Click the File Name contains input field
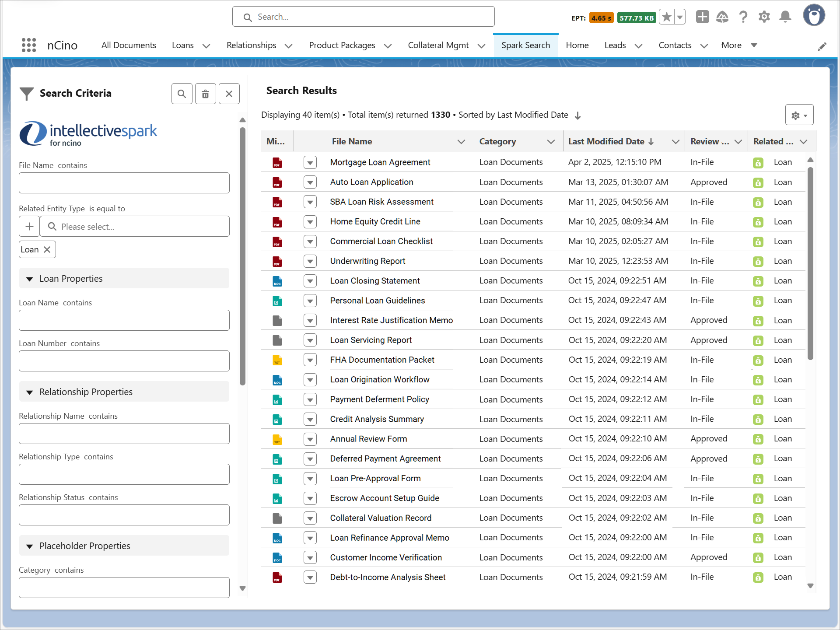The image size is (840, 630). pyautogui.click(x=124, y=183)
